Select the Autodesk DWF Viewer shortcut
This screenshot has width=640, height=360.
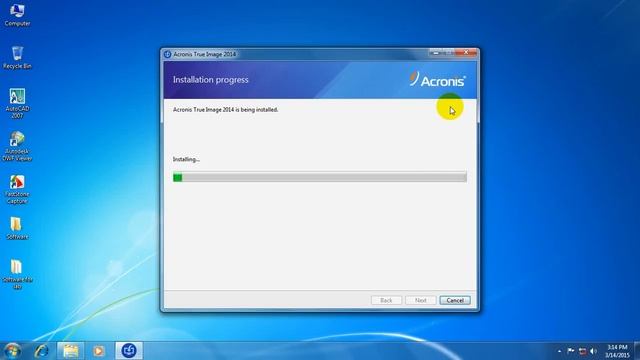[17, 146]
